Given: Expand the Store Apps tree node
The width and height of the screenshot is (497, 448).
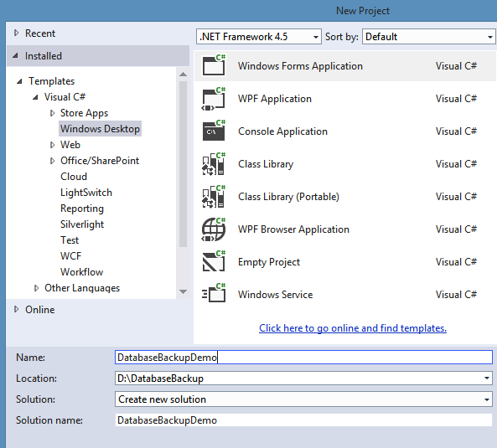Looking at the screenshot, I should pyautogui.click(x=52, y=113).
